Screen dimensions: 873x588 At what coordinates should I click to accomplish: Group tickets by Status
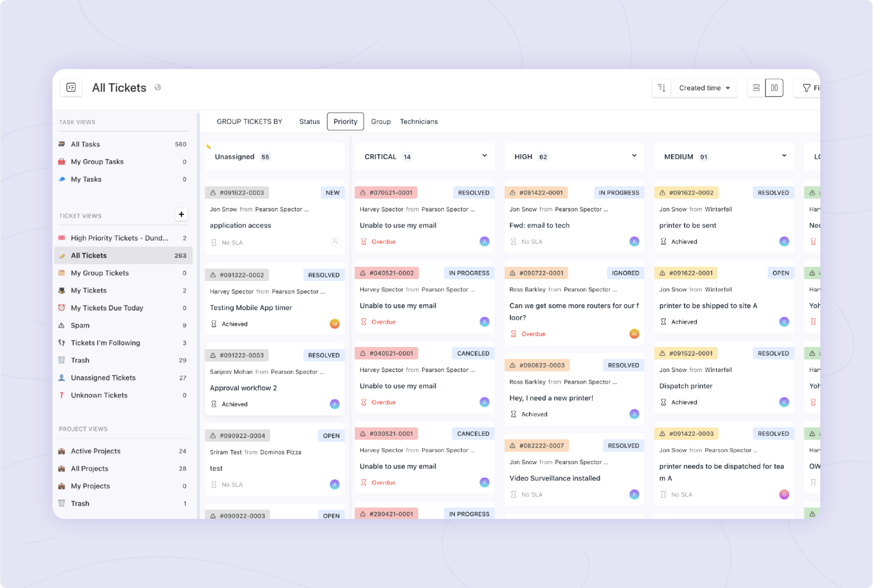[310, 122]
